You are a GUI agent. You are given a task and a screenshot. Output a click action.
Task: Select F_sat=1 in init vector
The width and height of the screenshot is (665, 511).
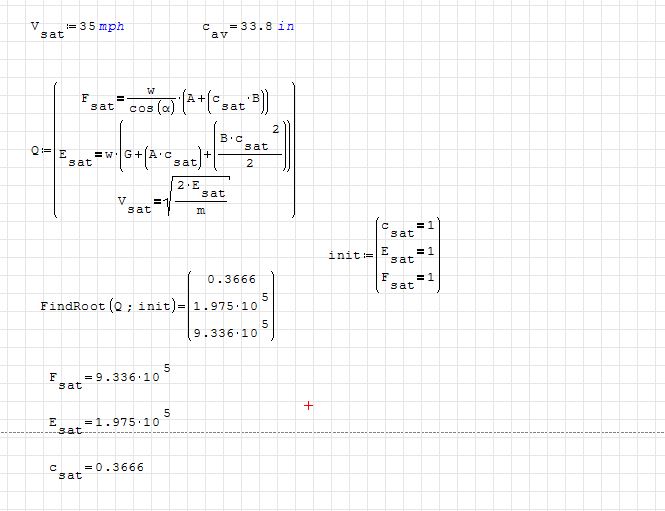pos(410,279)
